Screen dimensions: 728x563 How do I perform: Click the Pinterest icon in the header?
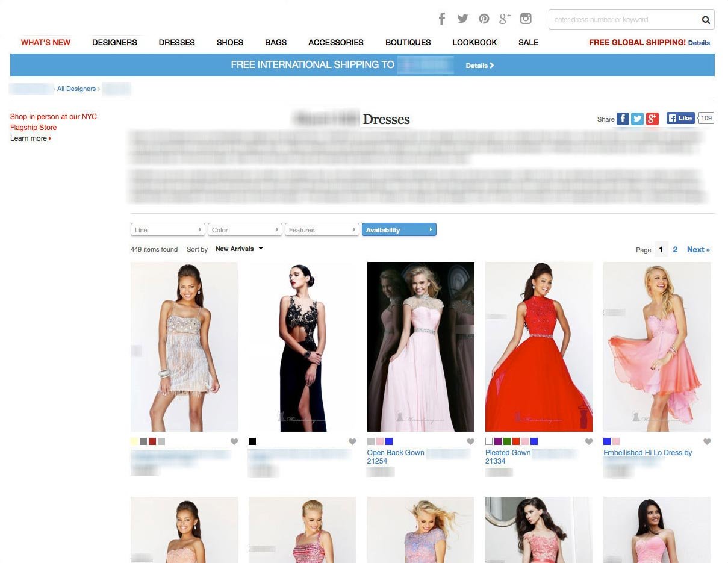coord(484,19)
